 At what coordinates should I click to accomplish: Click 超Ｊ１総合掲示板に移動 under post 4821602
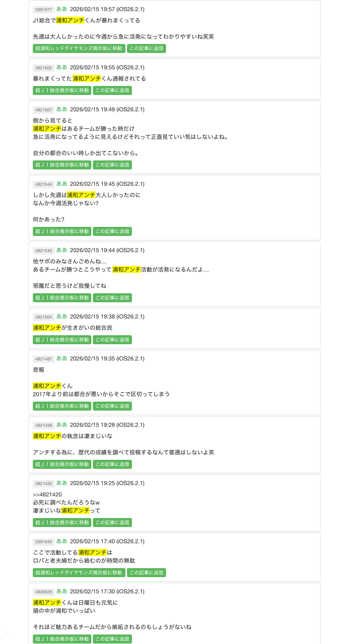click(x=62, y=90)
